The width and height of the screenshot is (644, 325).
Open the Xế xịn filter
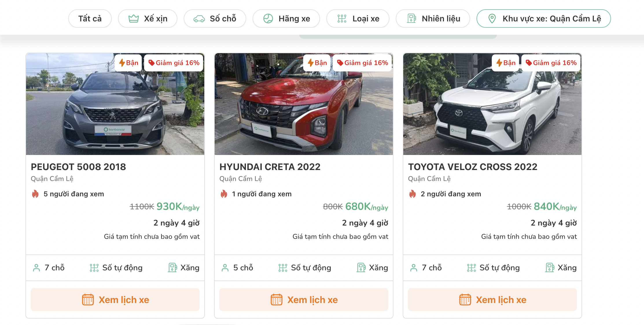pos(148,19)
